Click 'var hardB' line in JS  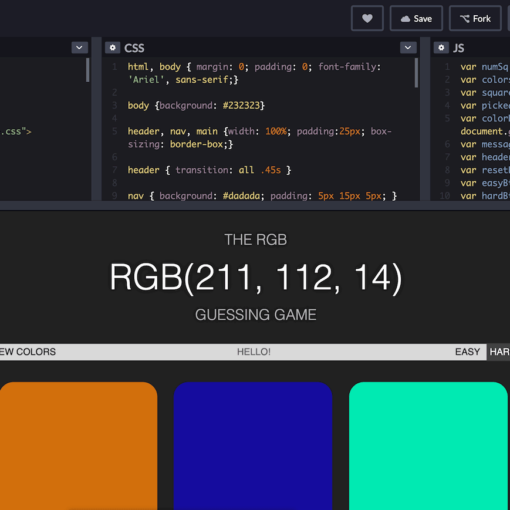tap(485, 196)
